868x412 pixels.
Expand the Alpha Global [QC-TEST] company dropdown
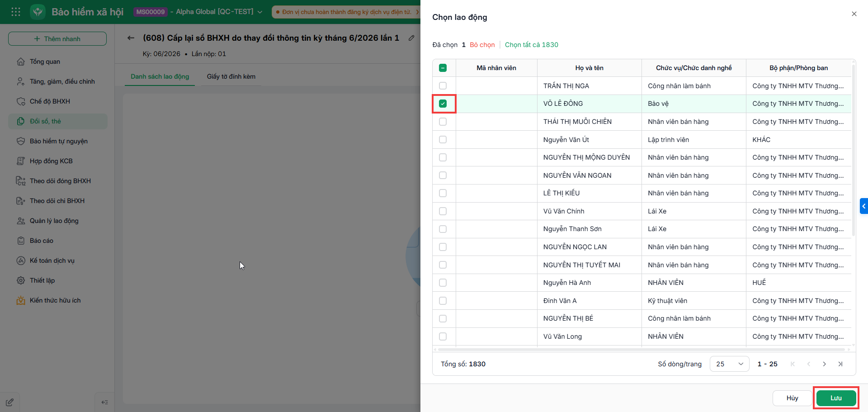tap(260, 12)
